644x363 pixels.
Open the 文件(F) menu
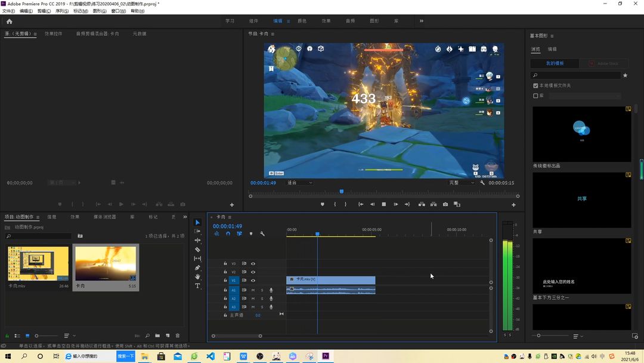pyautogui.click(x=8, y=11)
